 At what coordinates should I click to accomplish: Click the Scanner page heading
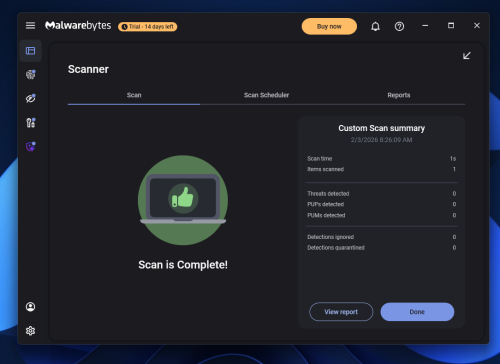click(x=88, y=69)
